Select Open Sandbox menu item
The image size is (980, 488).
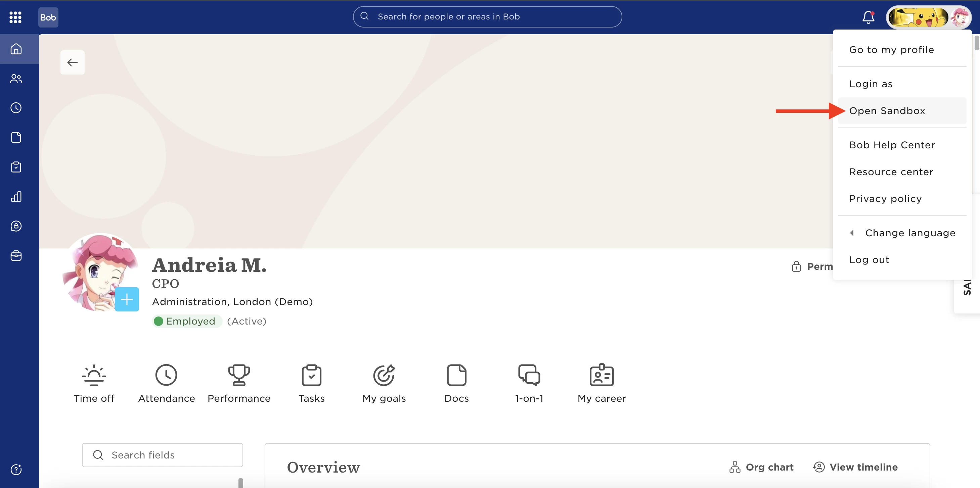coord(902,111)
